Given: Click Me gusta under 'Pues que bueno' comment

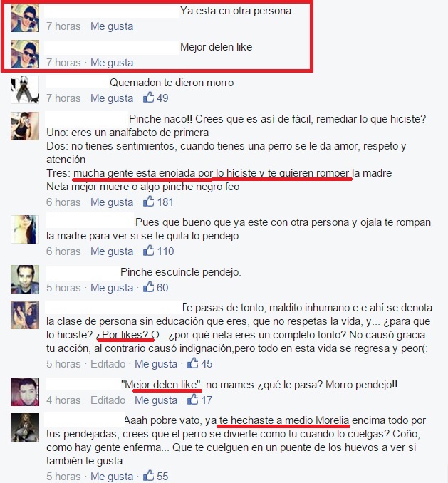Looking at the screenshot, I should (112, 251).
